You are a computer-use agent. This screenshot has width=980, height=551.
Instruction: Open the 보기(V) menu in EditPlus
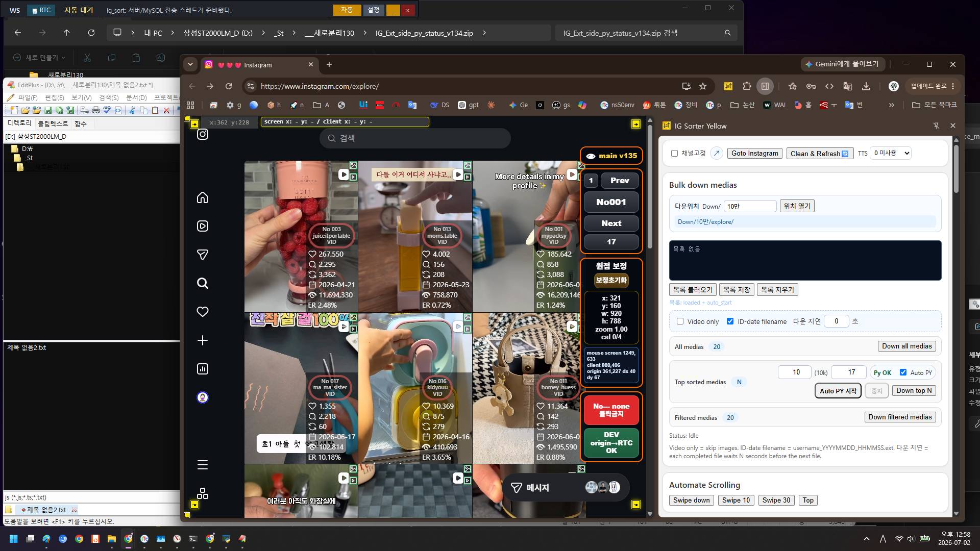pyautogui.click(x=82, y=97)
